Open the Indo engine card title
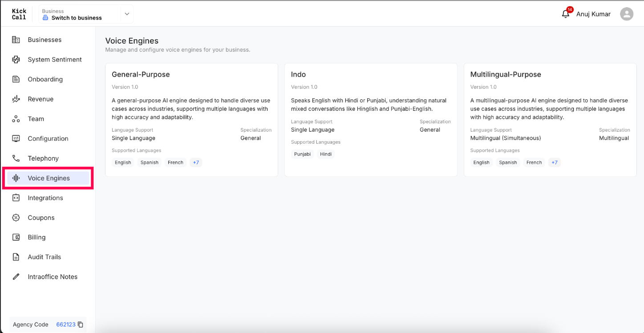Screen dimensions: 644x333 click(x=299, y=74)
